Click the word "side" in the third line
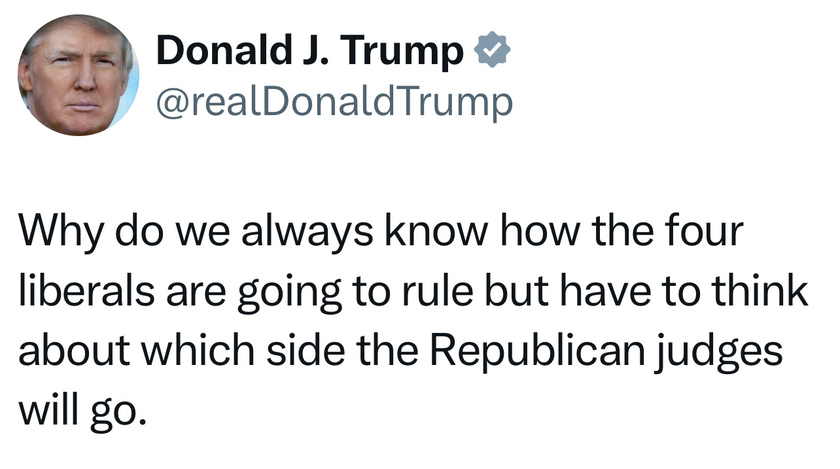 coord(306,350)
